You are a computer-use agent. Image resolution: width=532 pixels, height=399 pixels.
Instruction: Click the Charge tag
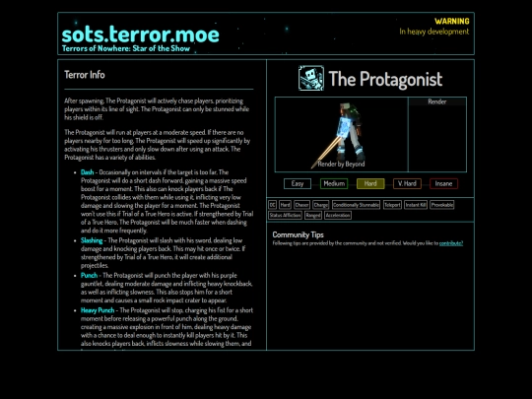point(320,205)
